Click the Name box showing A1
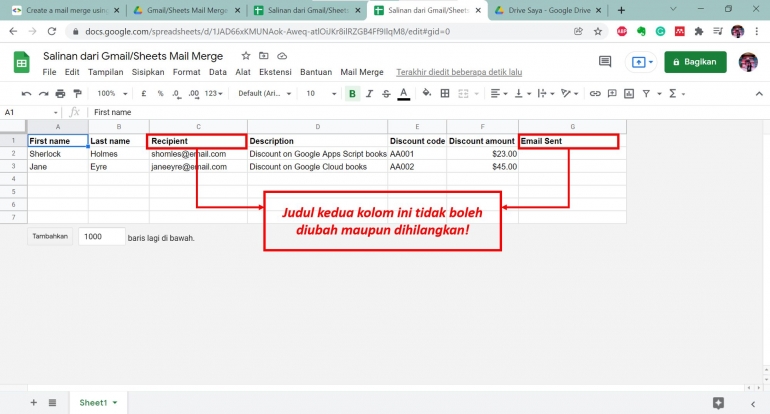770x414 pixels. (x=30, y=112)
